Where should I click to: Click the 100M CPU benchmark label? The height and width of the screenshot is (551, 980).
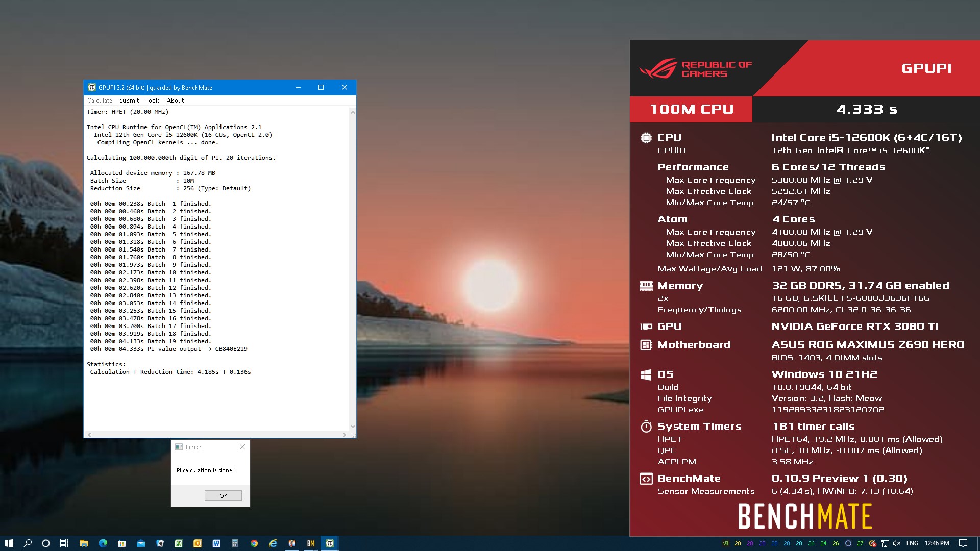(692, 109)
